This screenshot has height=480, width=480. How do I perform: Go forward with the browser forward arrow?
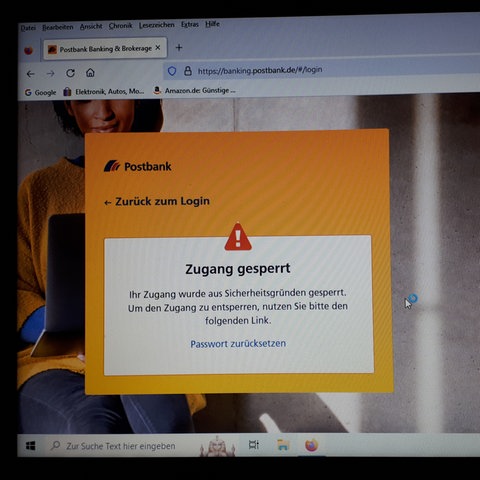pos(51,73)
